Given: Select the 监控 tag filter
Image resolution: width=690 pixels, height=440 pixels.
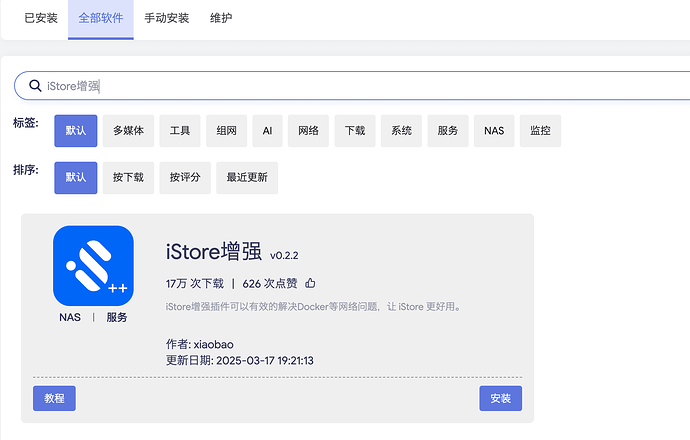Looking at the screenshot, I should tap(540, 131).
